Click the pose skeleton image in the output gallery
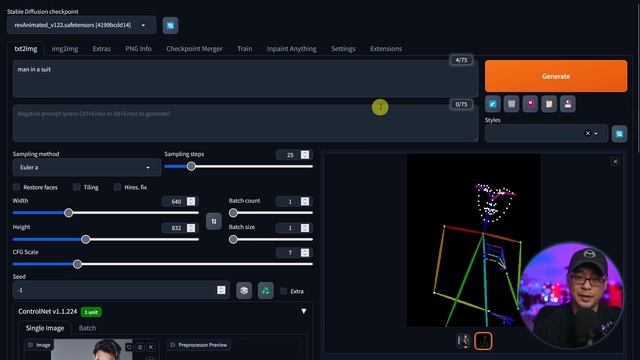640x360 pixels. (473, 240)
